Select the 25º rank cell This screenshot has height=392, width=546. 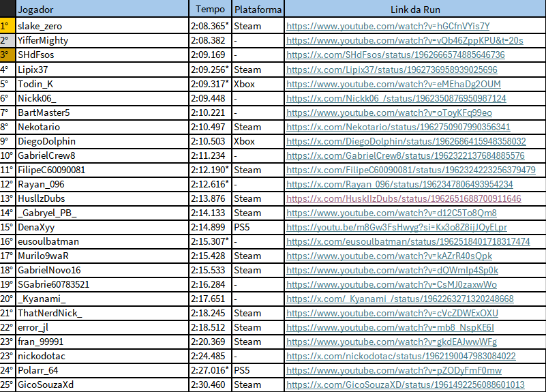[x=7, y=385]
